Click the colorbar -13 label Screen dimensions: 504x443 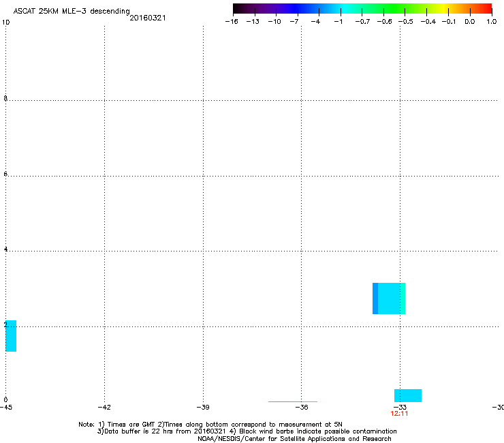(253, 22)
